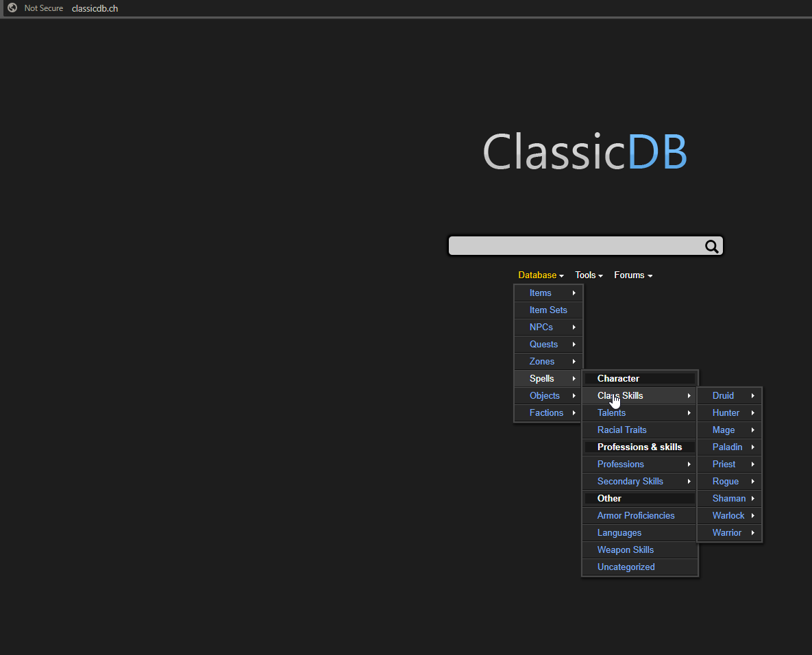Screen dimensions: 812x655
Task: Expand the Zones submenu
Action: (x=548, y=362)
